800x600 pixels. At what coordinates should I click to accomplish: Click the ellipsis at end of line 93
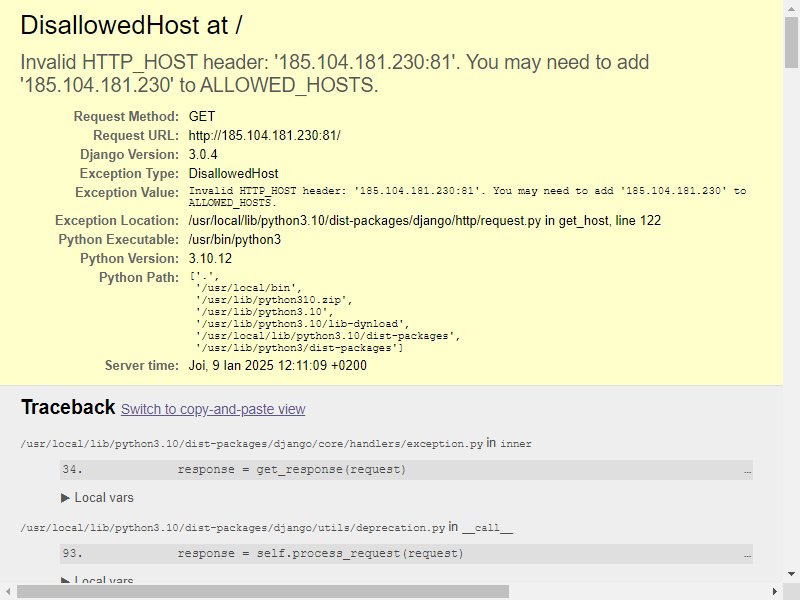point(747,555)
